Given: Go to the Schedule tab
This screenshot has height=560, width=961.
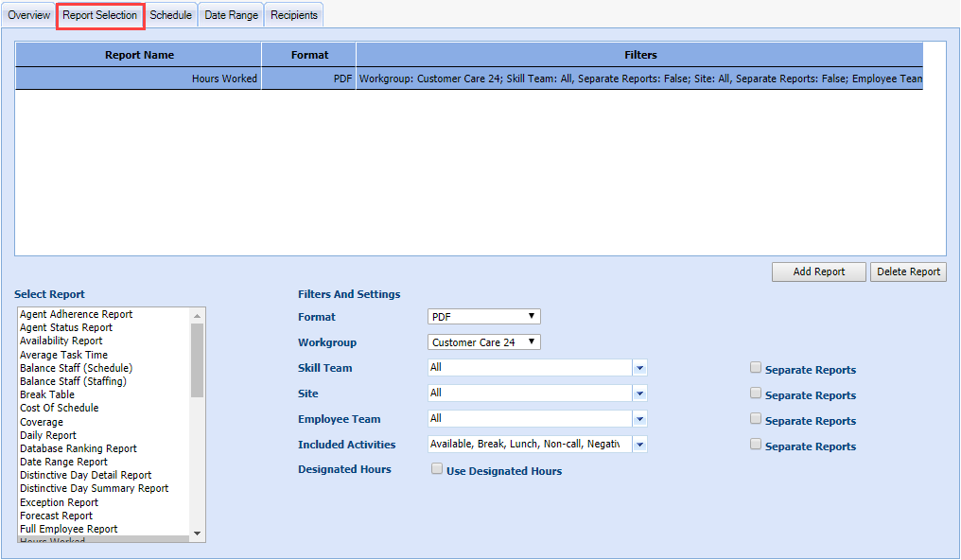Looking at the screenshot, I should point(170,15).
